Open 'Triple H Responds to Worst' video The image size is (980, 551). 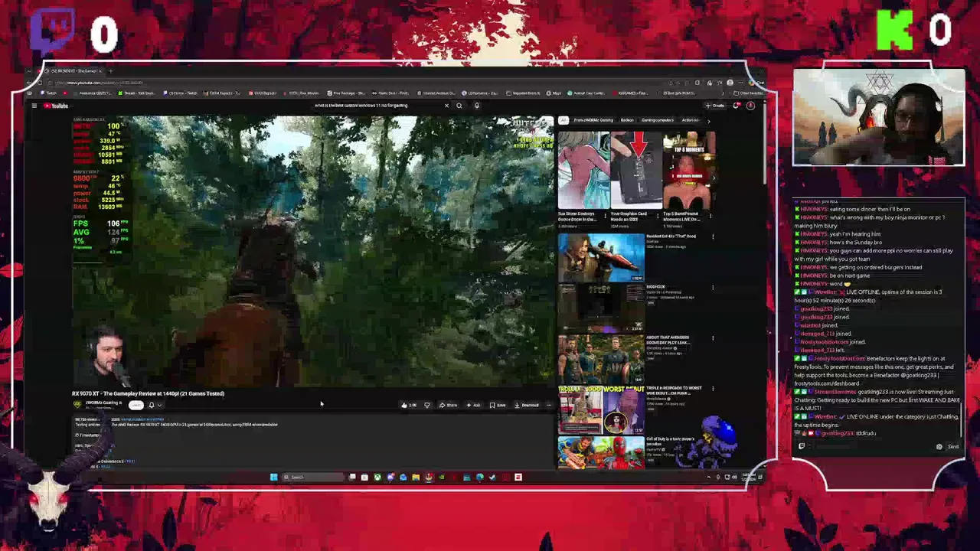[601, 409]
